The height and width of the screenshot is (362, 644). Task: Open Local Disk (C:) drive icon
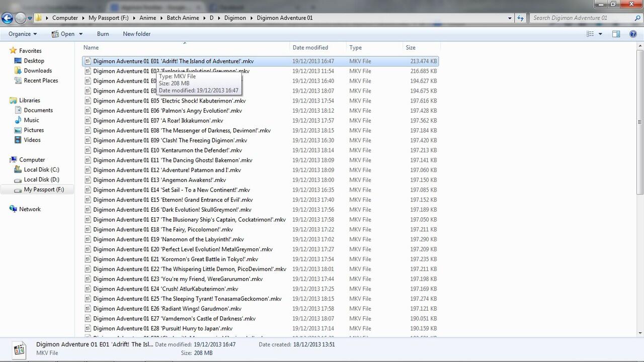[18, 169]
